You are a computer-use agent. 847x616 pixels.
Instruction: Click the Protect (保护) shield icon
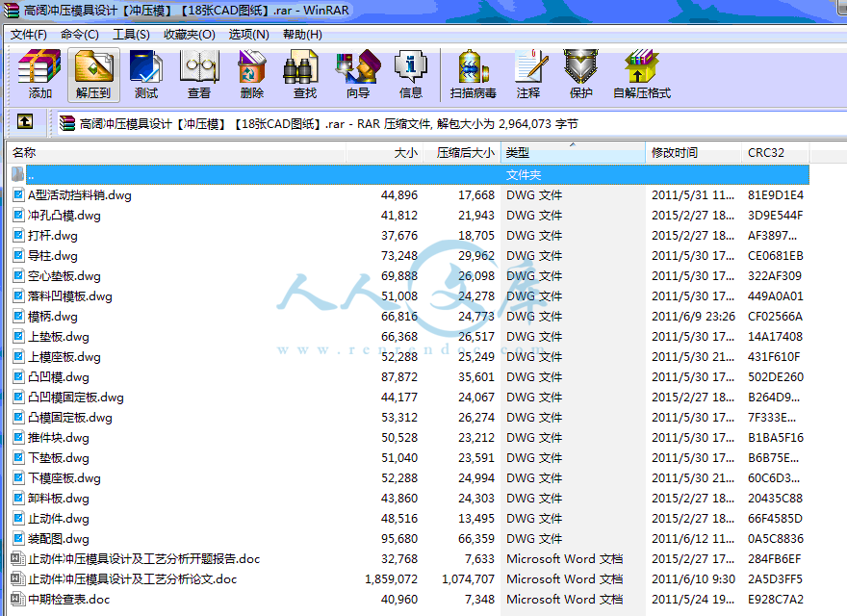[580, 74]
